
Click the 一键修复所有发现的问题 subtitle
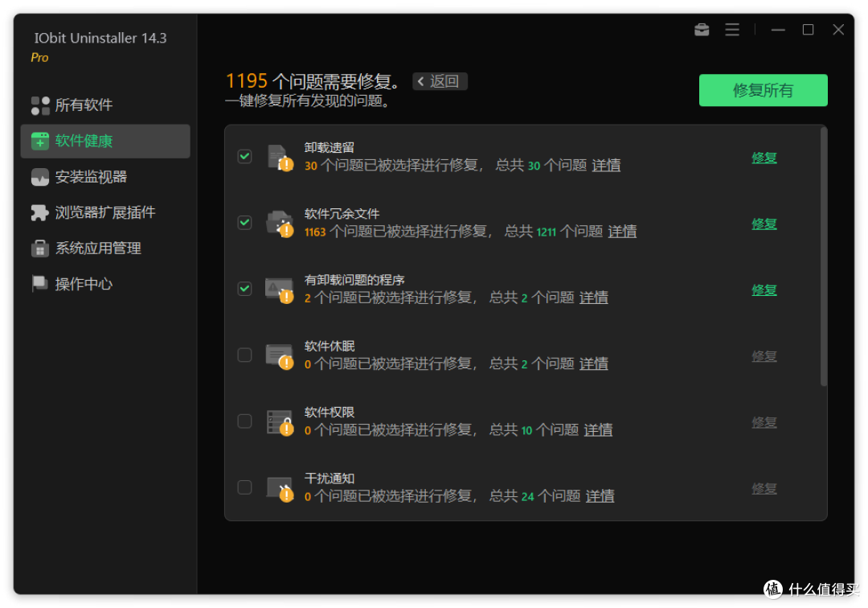click(x=308, y=101)
